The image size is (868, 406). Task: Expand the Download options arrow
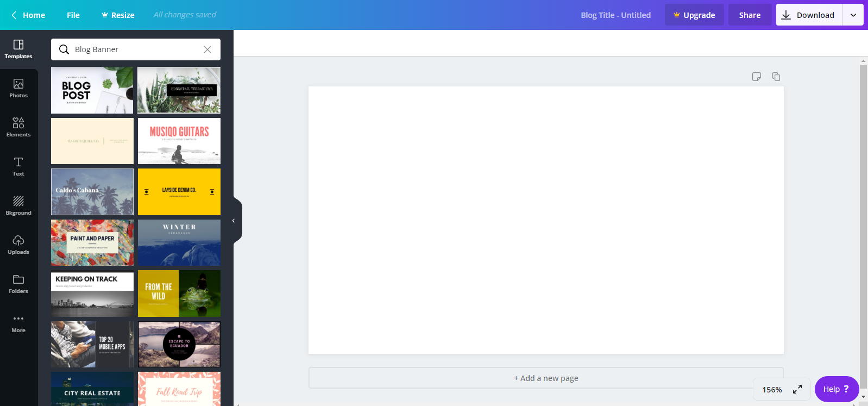coord(853,15)
